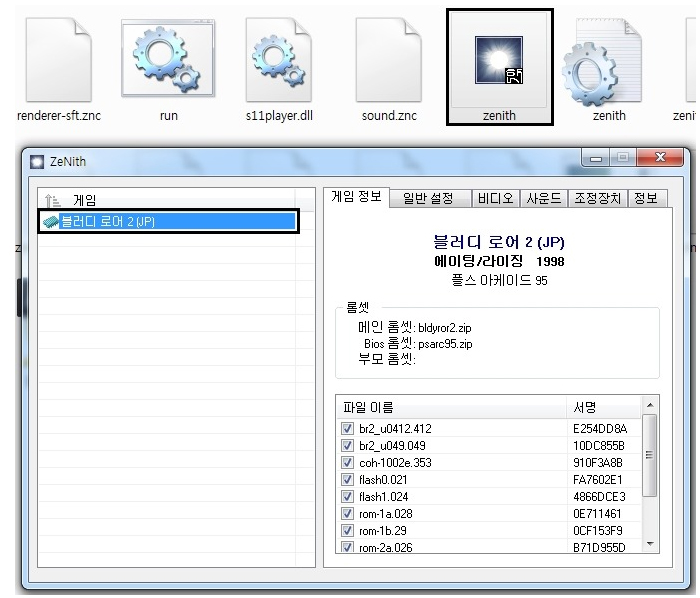Click signature value FA7602E1
The width and height of the screenshot is (700, 598).
(597, 480)
